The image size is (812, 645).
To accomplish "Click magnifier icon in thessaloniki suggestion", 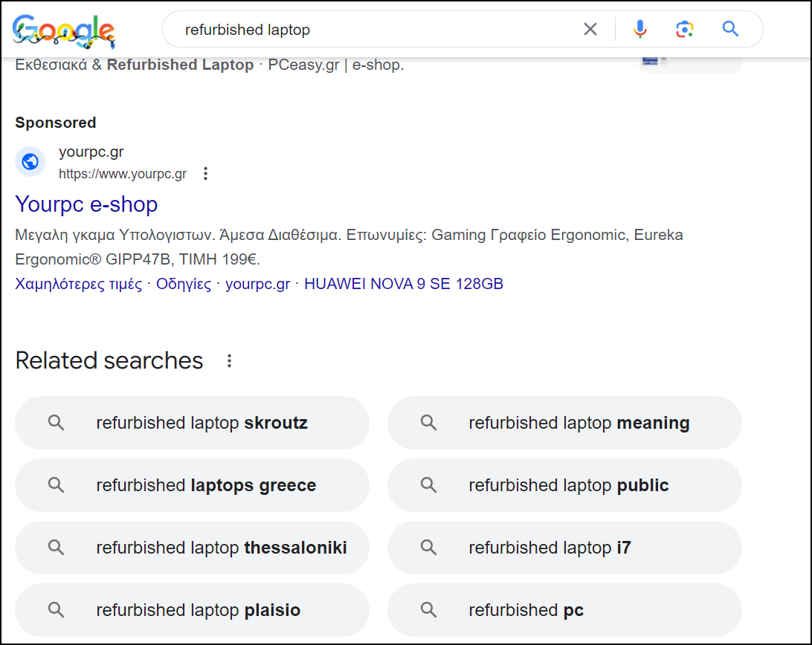I will click(56, 547).
